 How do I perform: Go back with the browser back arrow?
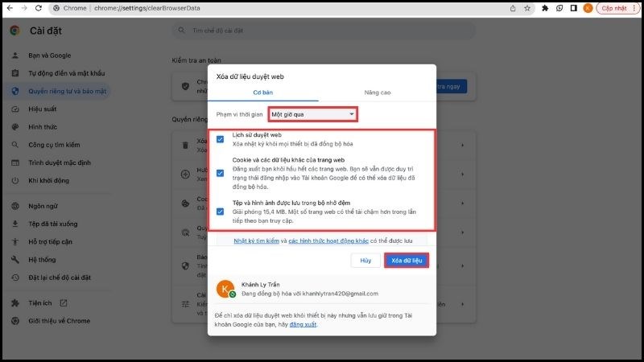tap(10, 8)
